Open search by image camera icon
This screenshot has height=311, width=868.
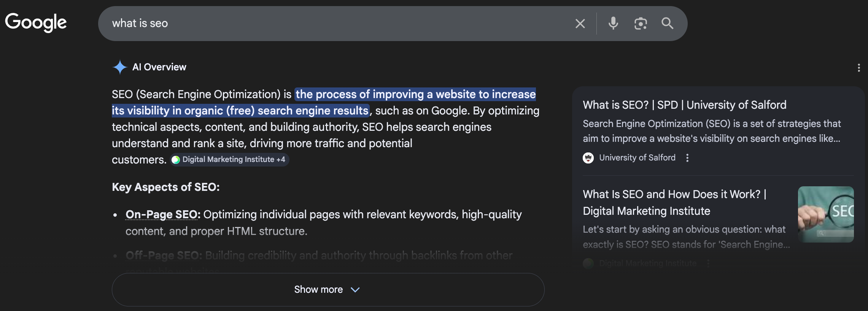pos(641,24)
